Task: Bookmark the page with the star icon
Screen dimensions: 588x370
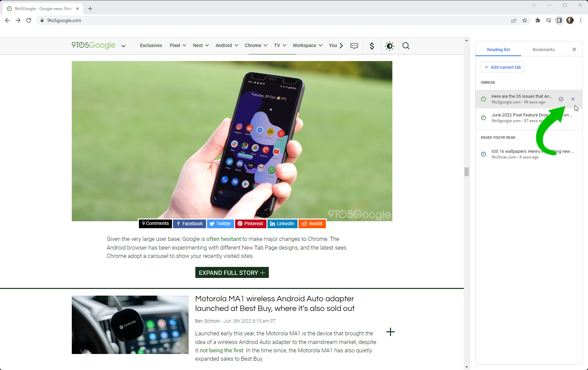Action: pyautogui.click(x=525, y=20)
